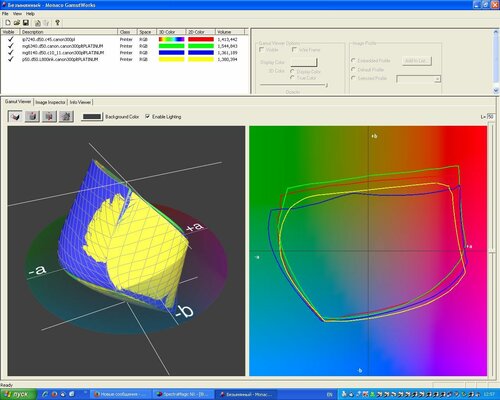The image size is (500, 400).
Task: Select the ip7240.d50.c45.canon300pl row description
Action: [48, 39]
